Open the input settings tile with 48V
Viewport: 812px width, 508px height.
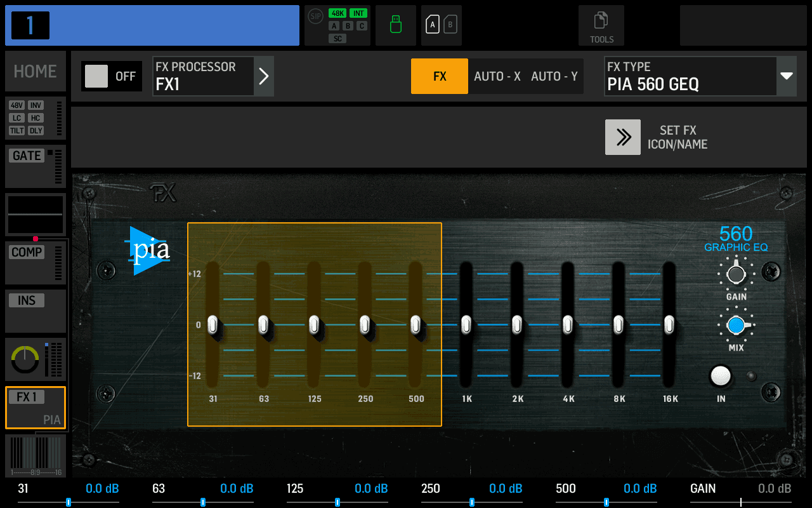pos(36,118)
